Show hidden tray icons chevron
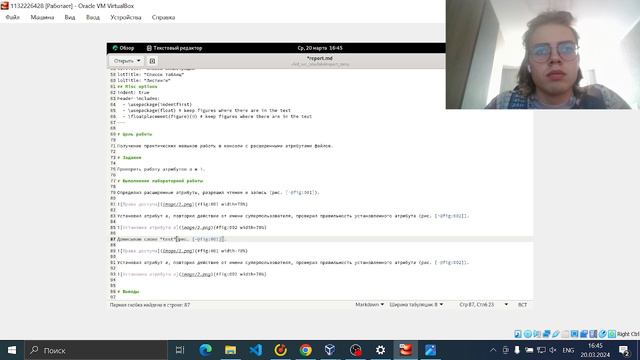The height and width of the screenshot is (360, 640). pos(493,350)
